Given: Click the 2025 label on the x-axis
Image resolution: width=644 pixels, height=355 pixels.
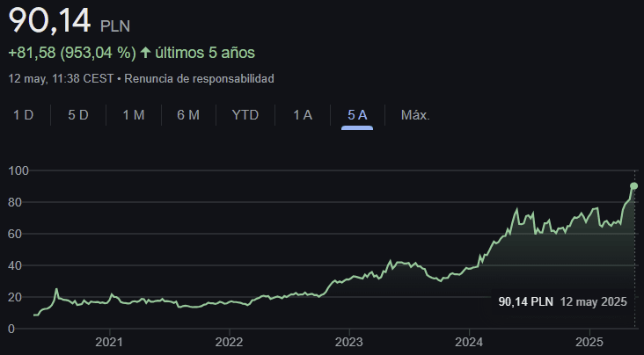Looking at the screenshot, I should (x=590, y=341).
